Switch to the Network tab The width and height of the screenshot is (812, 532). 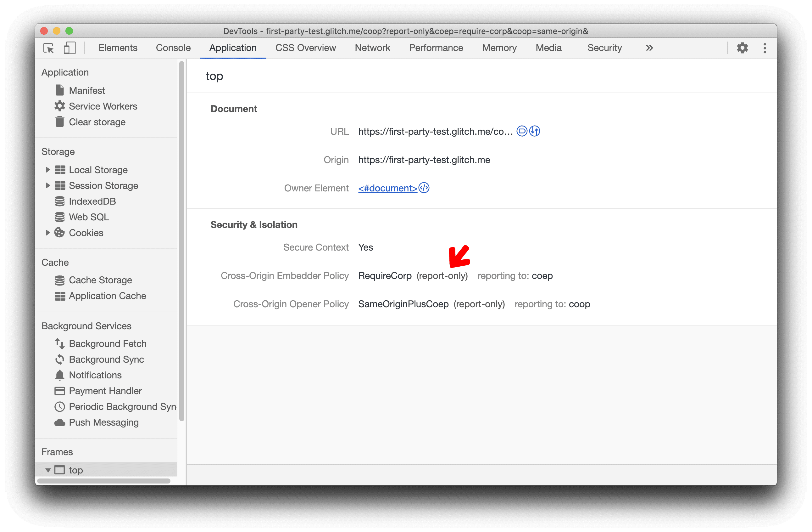372,48
